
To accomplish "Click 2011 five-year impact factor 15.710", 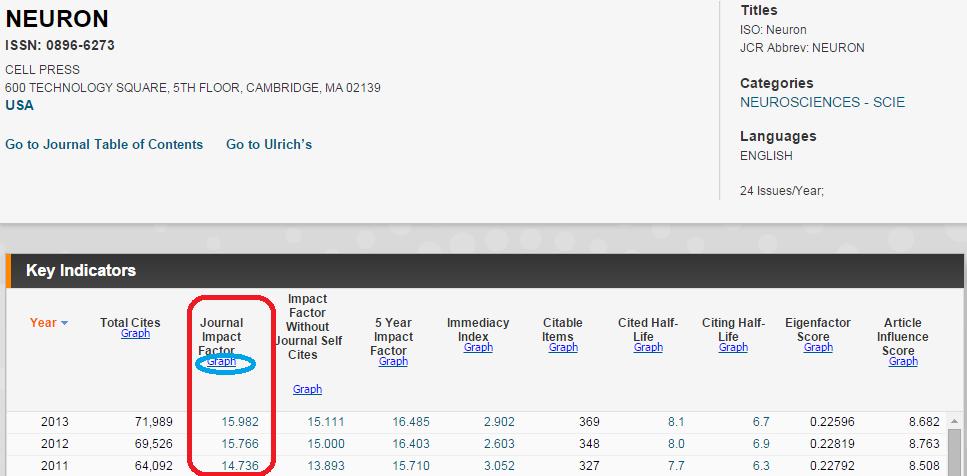I will pyautogui.click(x=411, y=466).
